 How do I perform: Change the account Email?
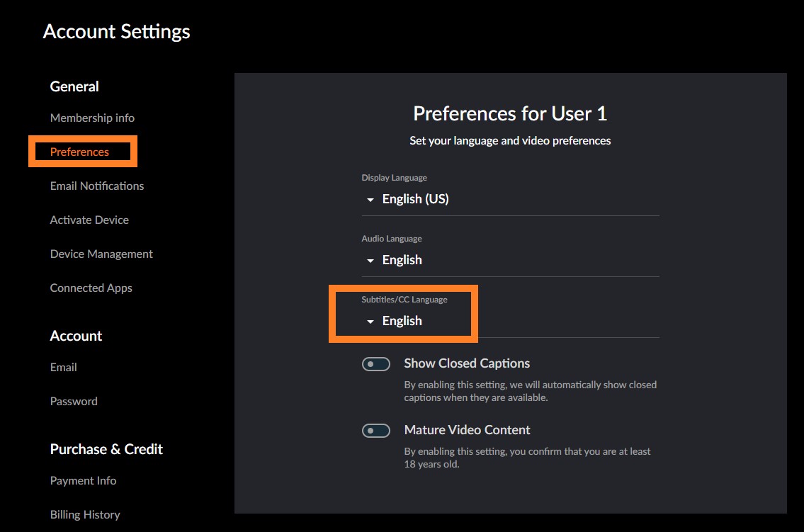pyautogui.click(x=63, y=367)
